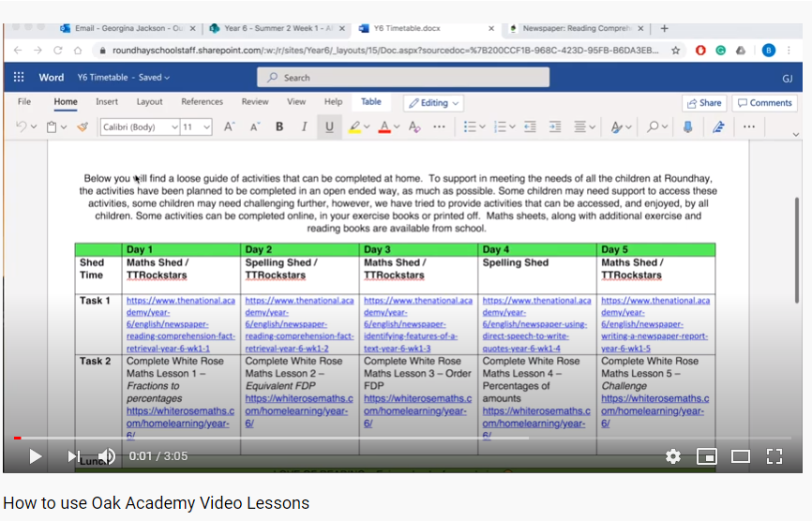This screenshot has width=812, height=521.
Task: Expand the paste options dropdown arrow
Action: coord(64,127)
